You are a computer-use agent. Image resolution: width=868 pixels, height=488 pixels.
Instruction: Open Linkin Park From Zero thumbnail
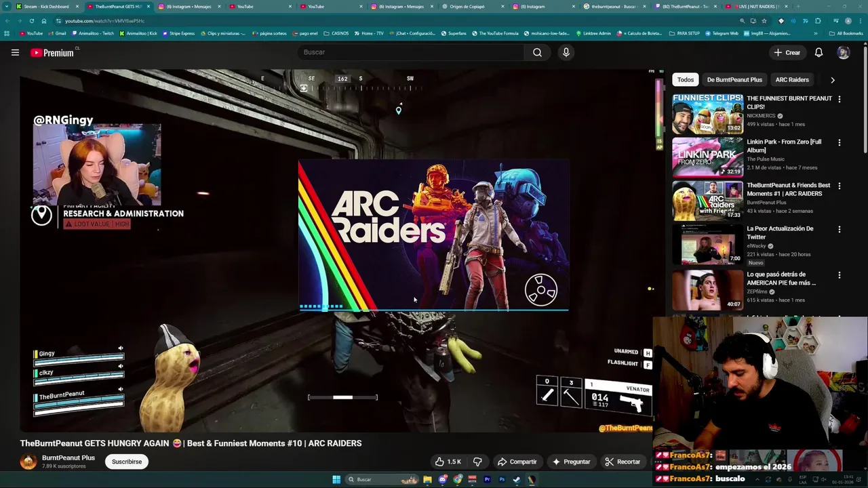(x=707, y=157)
